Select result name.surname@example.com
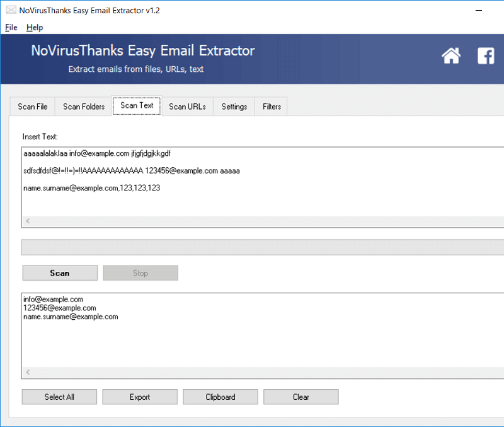The width and height of the screenshot is (504, 427). pos(71,317)
